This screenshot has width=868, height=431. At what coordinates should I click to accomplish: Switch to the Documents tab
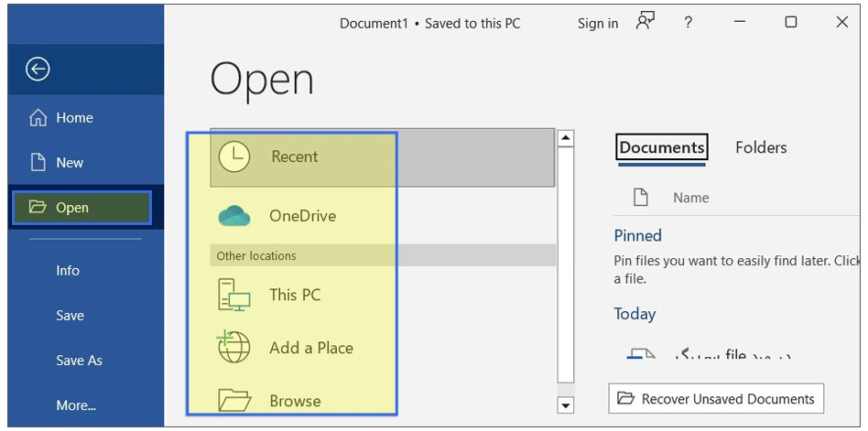tap(661, 147)
